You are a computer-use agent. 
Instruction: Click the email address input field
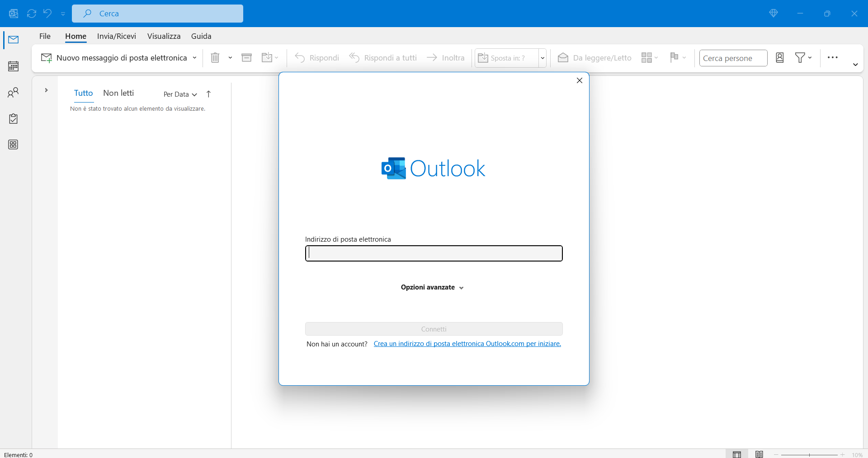(433, 253)
